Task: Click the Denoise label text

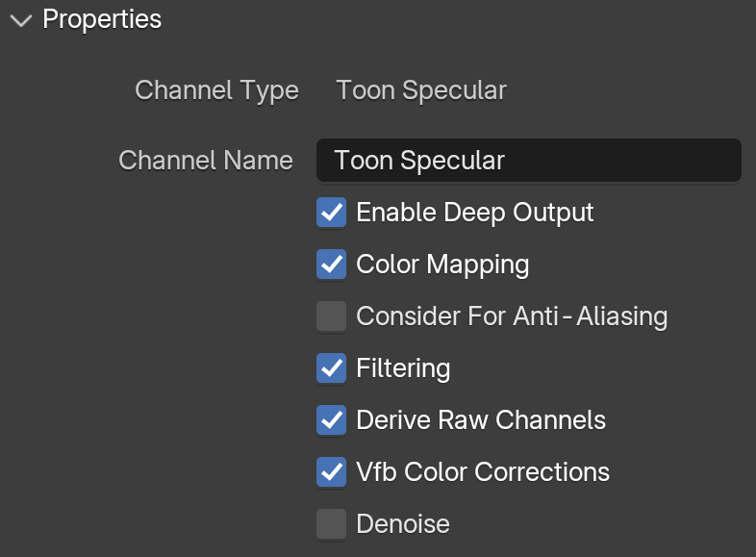Action: point(403,523)
